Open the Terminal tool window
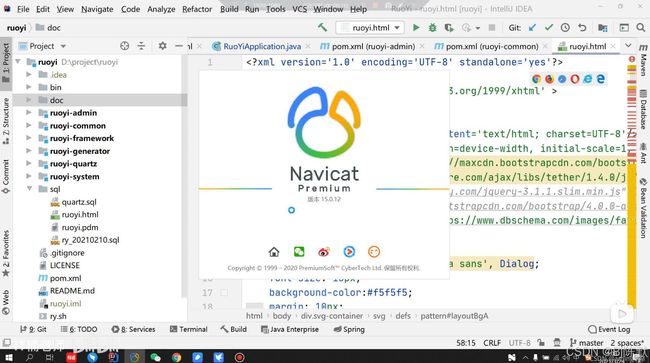The width and height of the screenshot is (650, 363). pos(189,329)
